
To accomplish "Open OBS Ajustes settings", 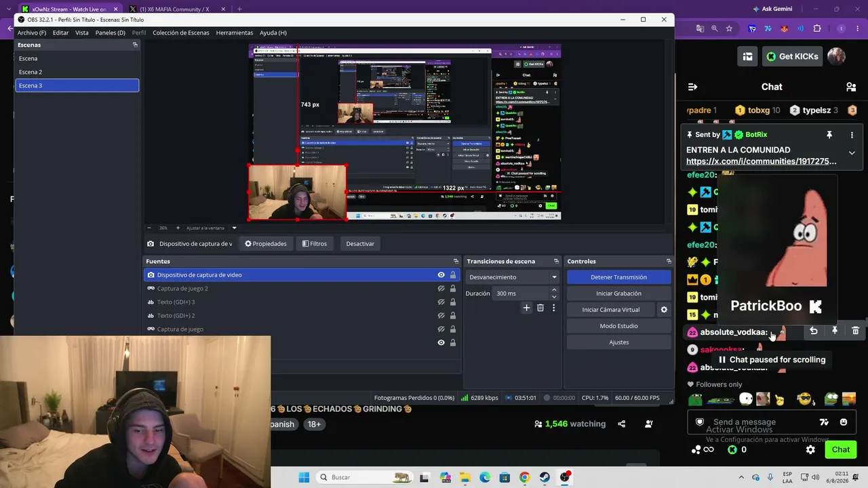I will coord(618,342).
